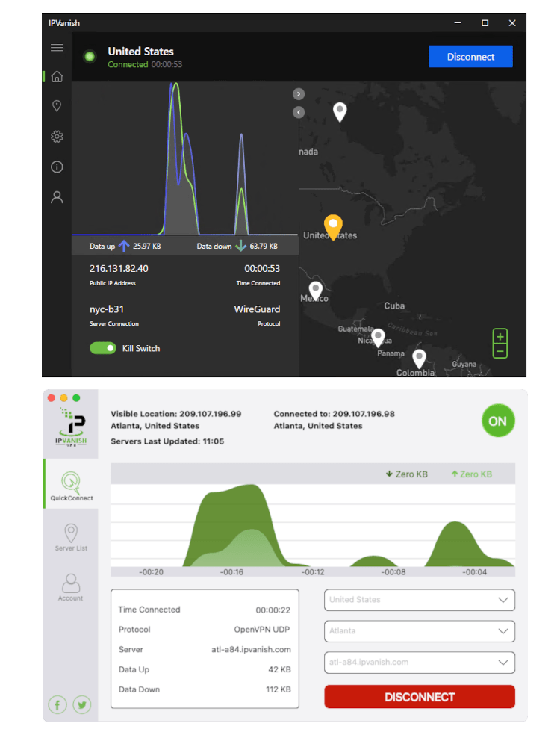Click Servers Last Updated: 11:05

(x=167, y=441)
